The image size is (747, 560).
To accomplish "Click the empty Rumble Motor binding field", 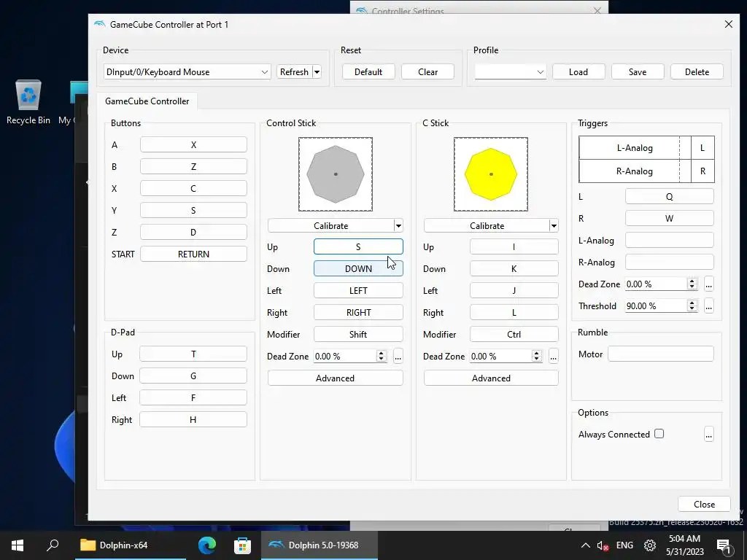I will 661,354.
